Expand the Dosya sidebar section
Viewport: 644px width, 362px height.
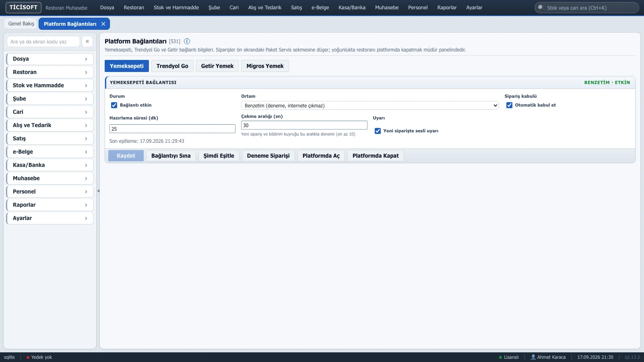(50, 59)
